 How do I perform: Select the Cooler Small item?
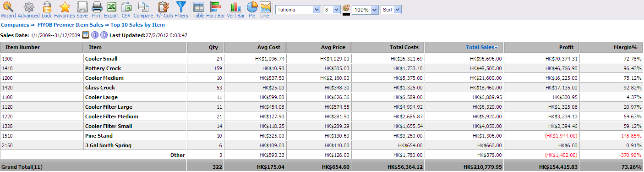[101, 59]
